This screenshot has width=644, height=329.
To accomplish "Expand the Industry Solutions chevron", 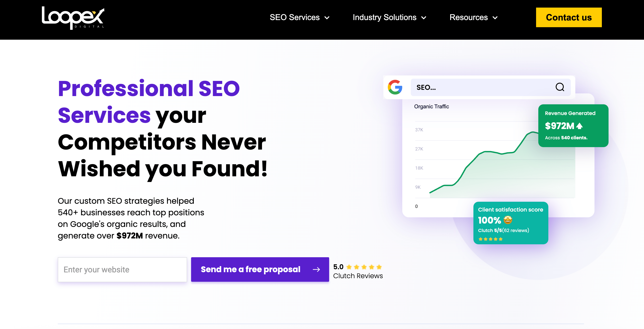I will [424, 18].
